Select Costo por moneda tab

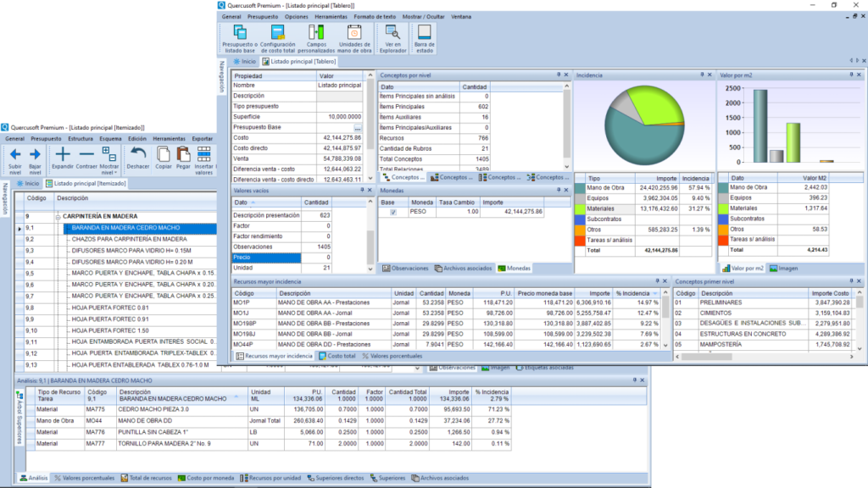click(x=206, y=478)
